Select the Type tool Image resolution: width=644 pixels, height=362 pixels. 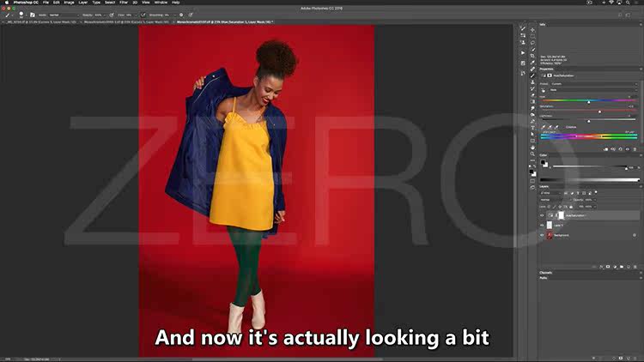(x=532, y=128)
